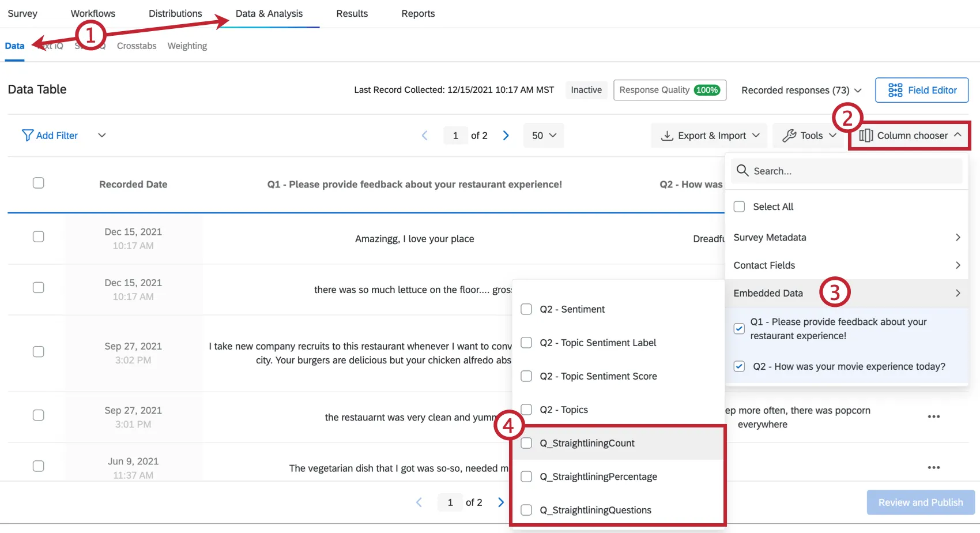Screen dimensions: 980x533
Task: Open the page size 50 dropdown
Action: (x=542, y=135)
